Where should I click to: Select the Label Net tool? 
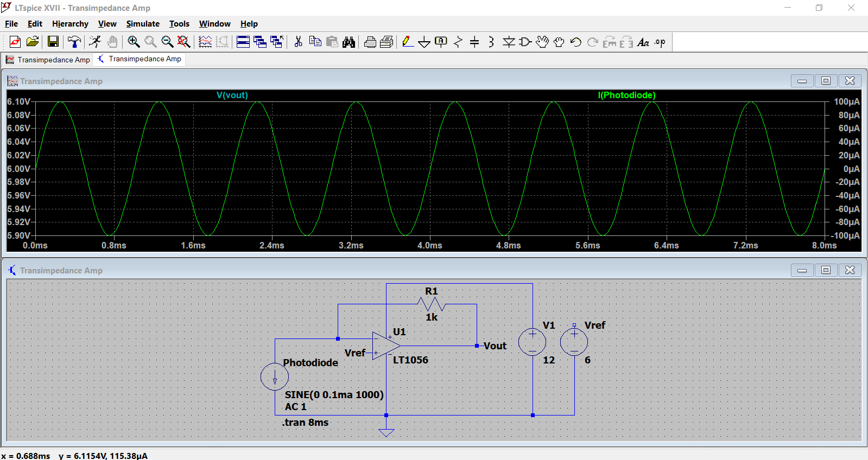click(441, 42)
